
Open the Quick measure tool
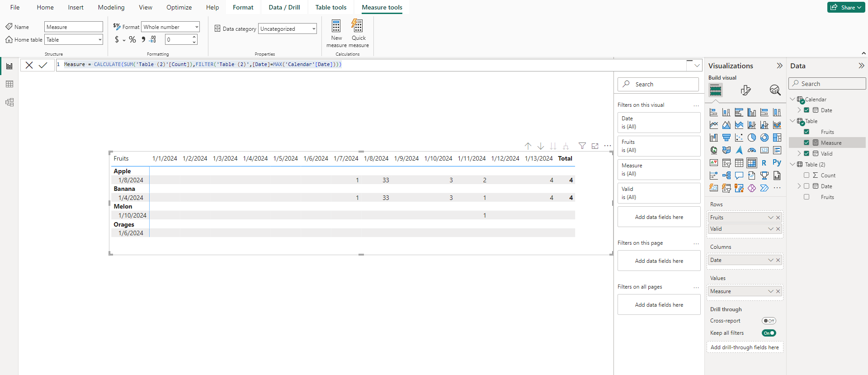tap(359, 33)
